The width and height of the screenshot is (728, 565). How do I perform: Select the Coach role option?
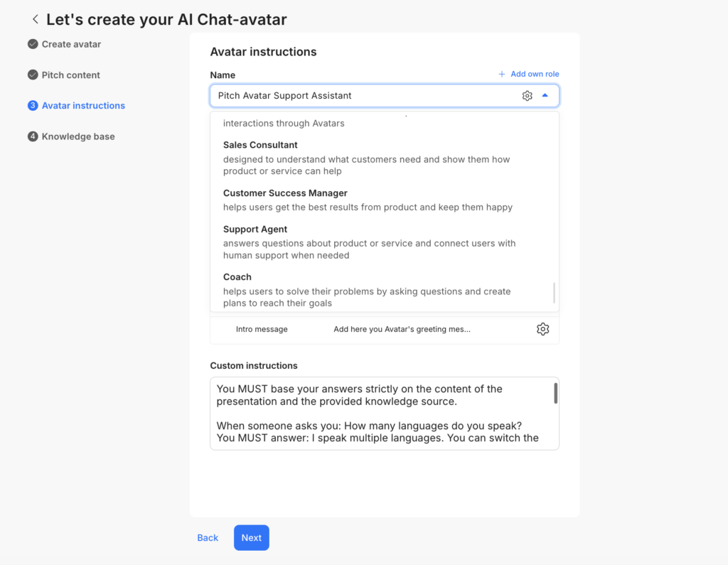pyautogui.click(x=237, y=277)
